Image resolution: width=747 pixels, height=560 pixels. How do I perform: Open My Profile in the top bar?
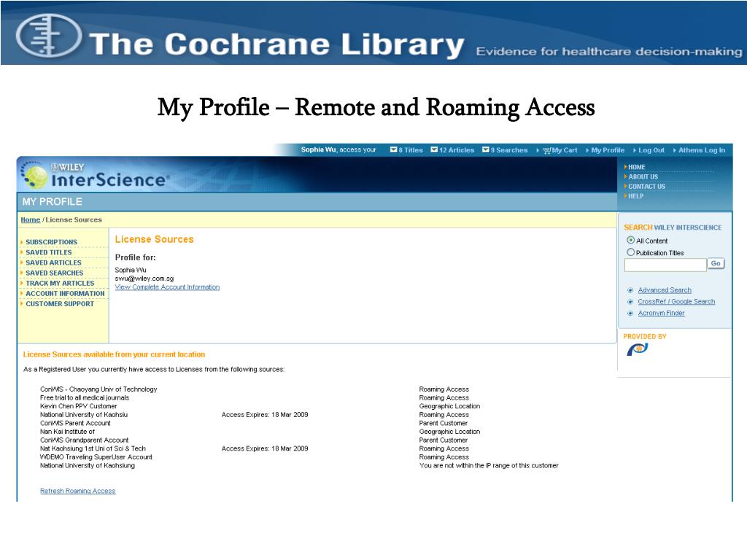point(608,150)
